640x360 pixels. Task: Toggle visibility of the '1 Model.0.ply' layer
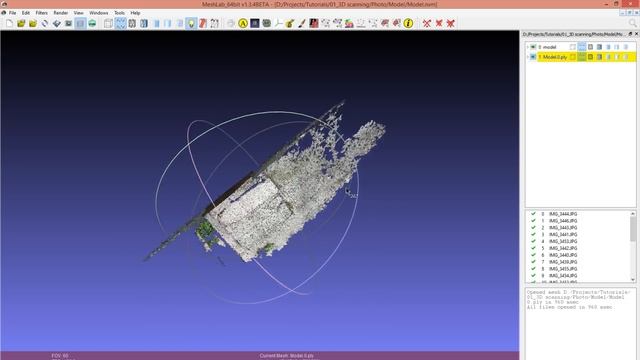coord(533,57)
